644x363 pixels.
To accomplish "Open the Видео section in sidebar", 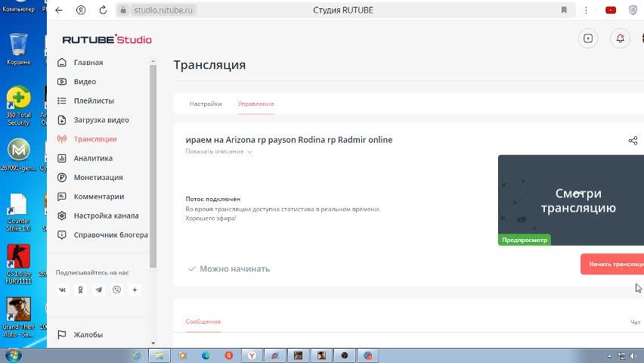I will click(x=77, y=82).
